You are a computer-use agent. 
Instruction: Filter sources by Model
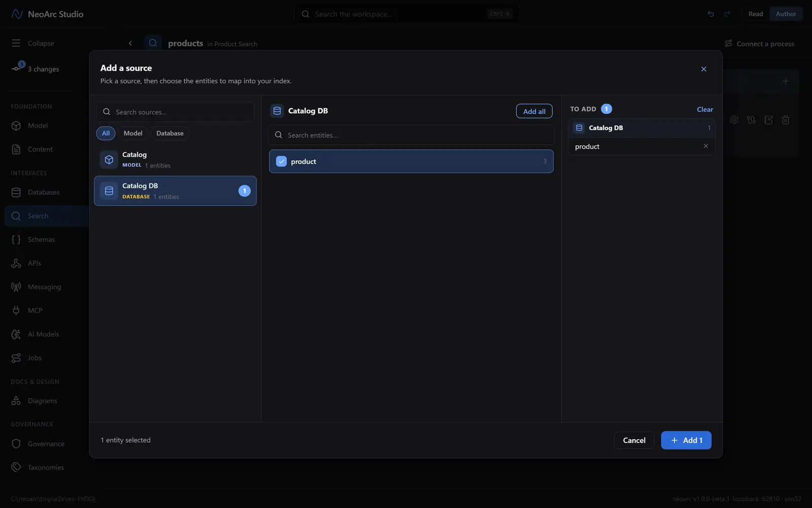133,133
